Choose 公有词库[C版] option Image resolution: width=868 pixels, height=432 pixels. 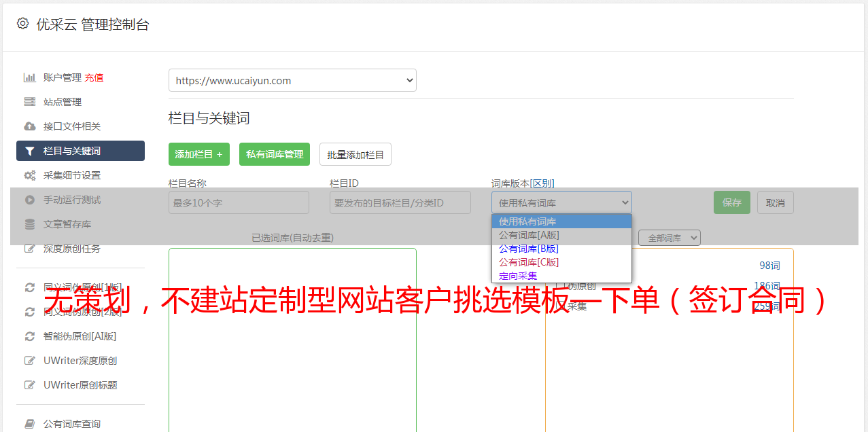pyautogui.click(x=561, y=262)
